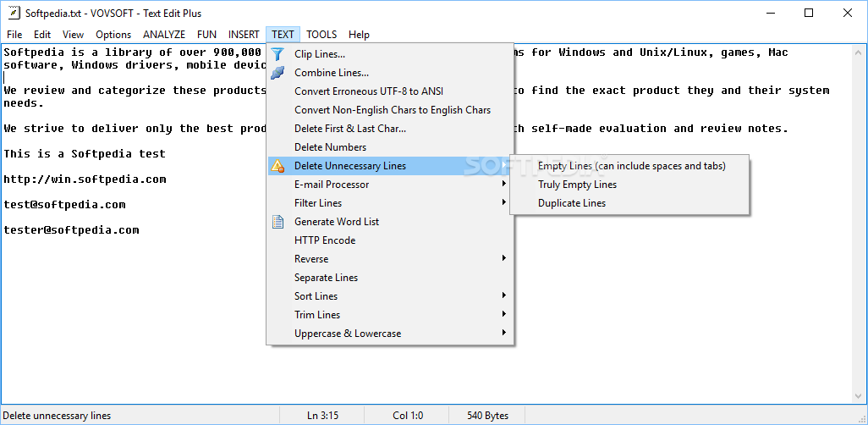Click the document icon beside Generate Word List
Viewport: 868px width, 425px height.
pyautogui.click(x=277, y=222)
